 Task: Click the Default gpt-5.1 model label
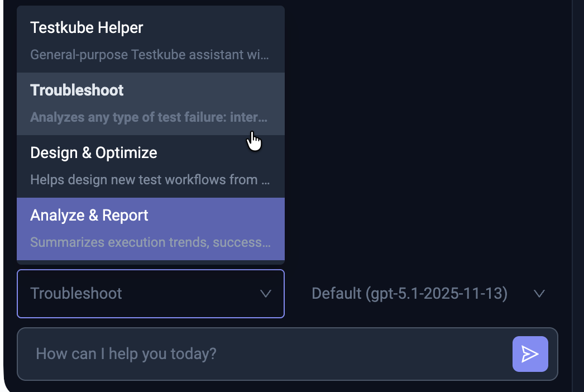point(409,293)
